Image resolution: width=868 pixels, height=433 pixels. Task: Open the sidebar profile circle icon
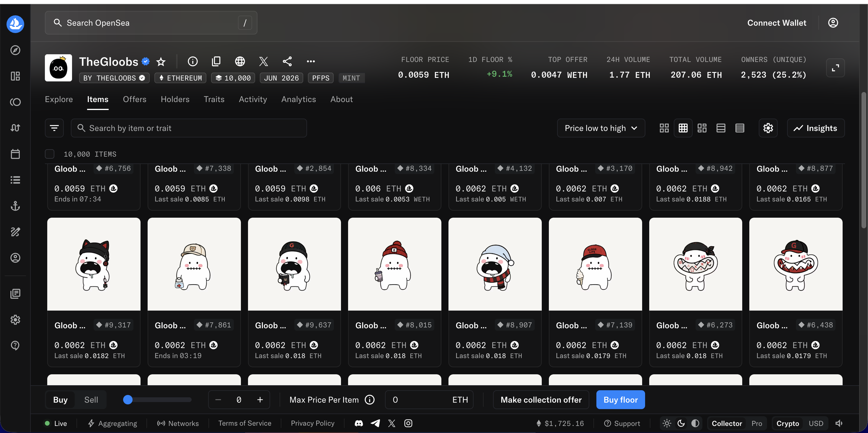click(15, 257)
